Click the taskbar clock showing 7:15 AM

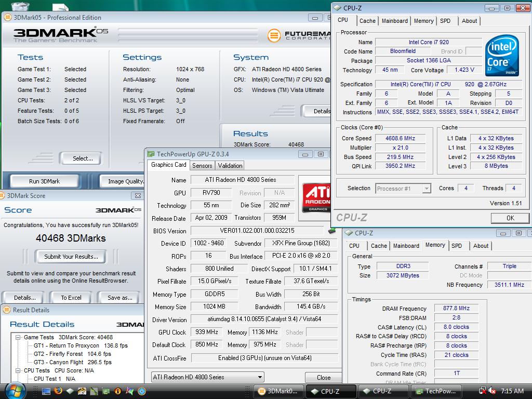click(512, 391)
